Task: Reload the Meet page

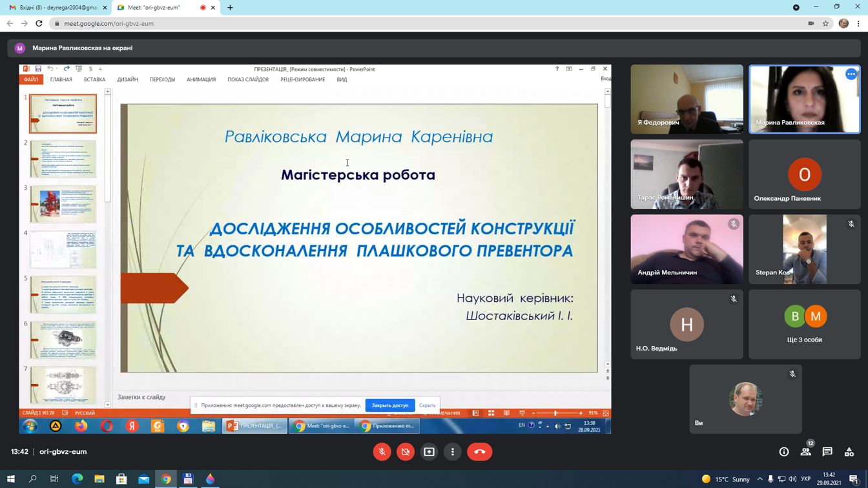Action: tap(39, 23)
